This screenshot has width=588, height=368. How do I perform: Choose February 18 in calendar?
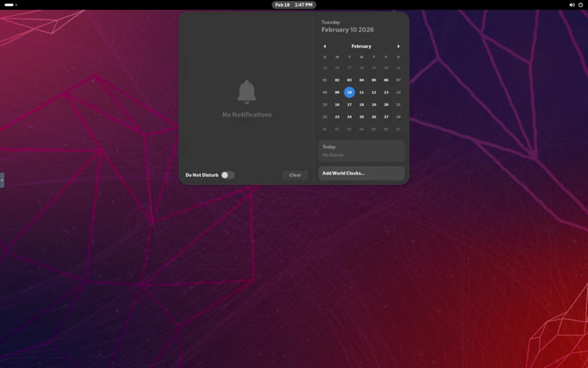[362, 105]
